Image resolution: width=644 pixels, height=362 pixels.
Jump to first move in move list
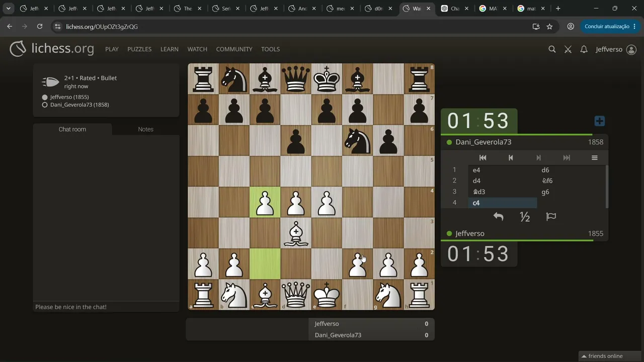pos(482,157)
